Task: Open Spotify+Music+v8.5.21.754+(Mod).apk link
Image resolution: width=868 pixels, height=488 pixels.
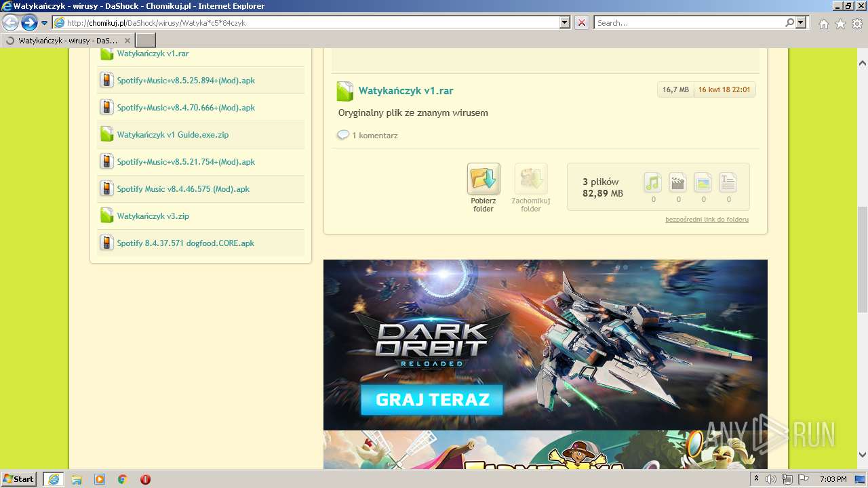Action: click(186, 161)
